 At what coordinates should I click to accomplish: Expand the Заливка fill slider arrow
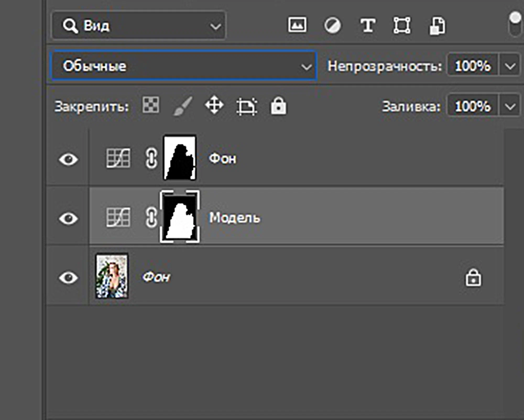coord(510,106)
